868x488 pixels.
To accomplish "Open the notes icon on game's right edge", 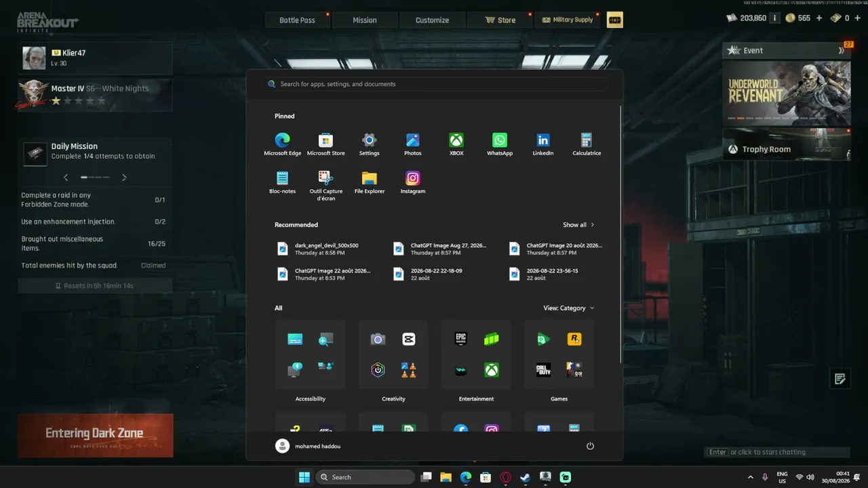I will click(840, 379).
